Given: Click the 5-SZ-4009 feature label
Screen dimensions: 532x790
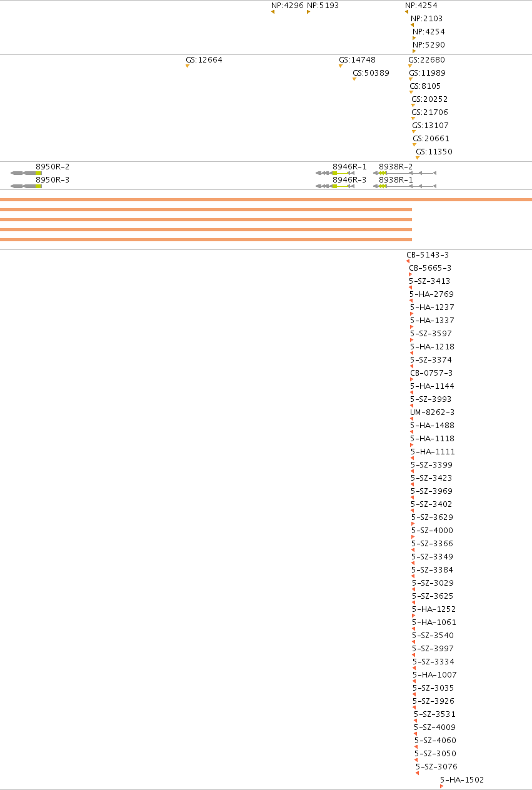Looking at the screenshot, I should pos(434,727).
